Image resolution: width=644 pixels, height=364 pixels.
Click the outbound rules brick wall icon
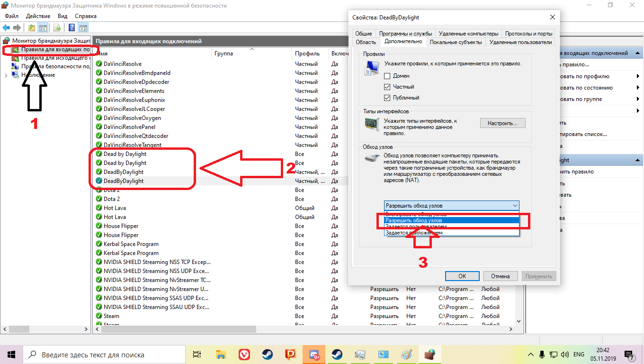[x=16, y=58]
